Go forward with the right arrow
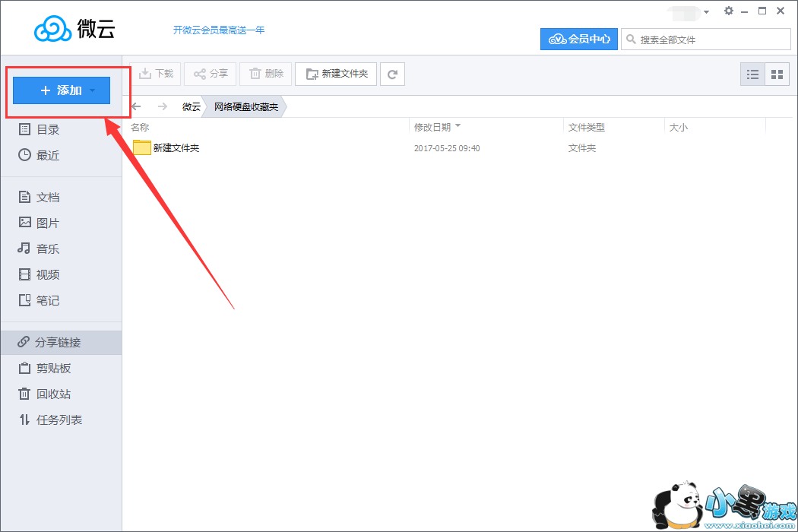 [163, 106]
